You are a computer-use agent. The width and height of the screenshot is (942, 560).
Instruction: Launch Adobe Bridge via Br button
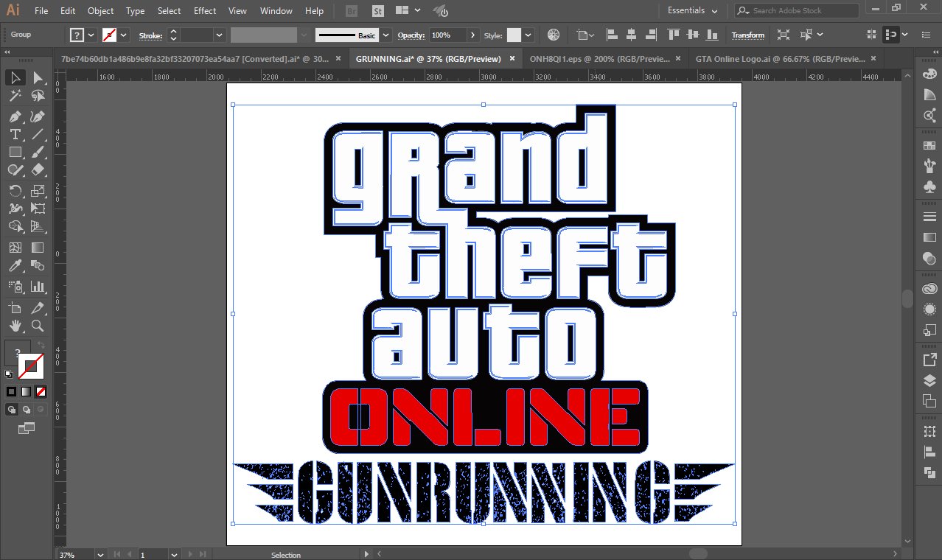(x=351, y=10)
